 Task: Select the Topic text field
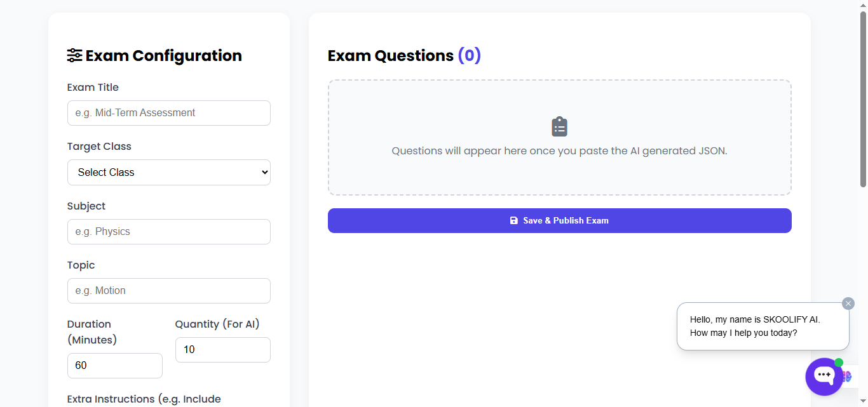168,291
